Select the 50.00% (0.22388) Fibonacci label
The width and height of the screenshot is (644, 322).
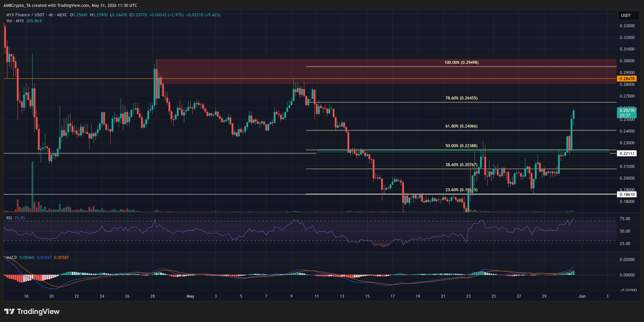(x=461, y=146)
